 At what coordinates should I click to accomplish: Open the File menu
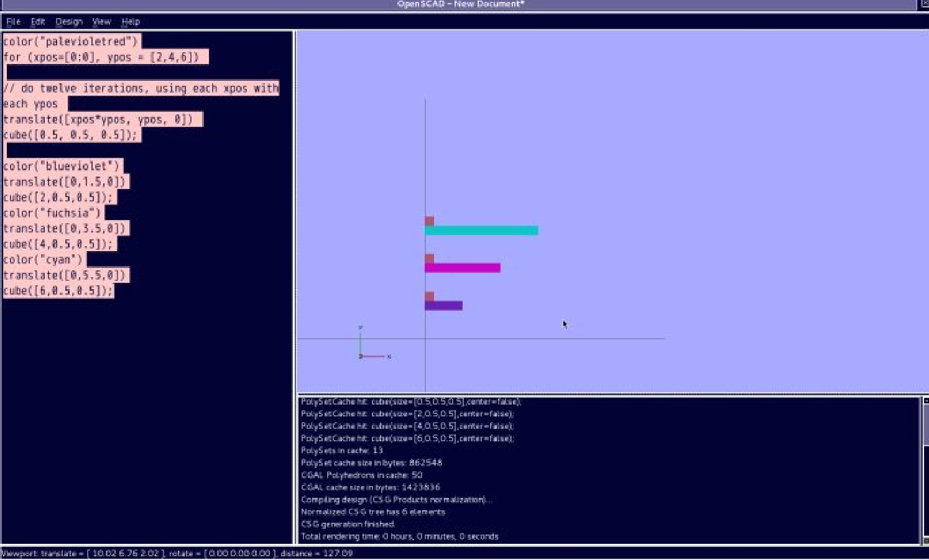click(13, 22)
